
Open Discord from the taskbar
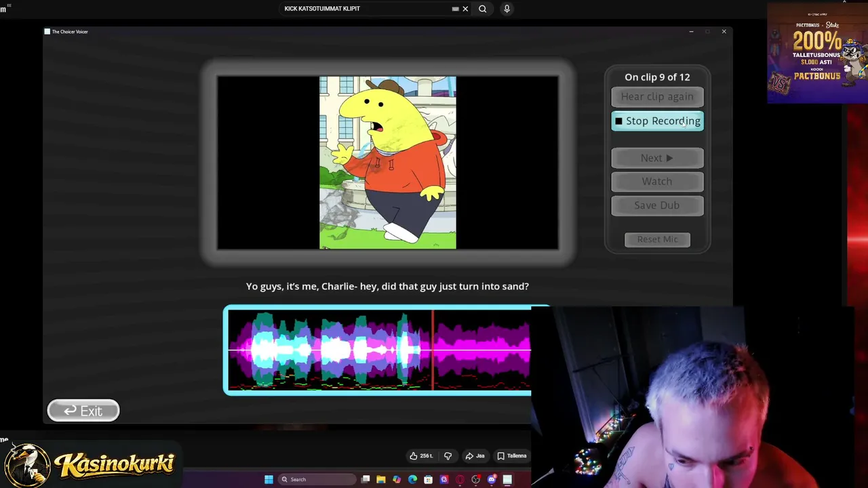click(x=492, y=480)
